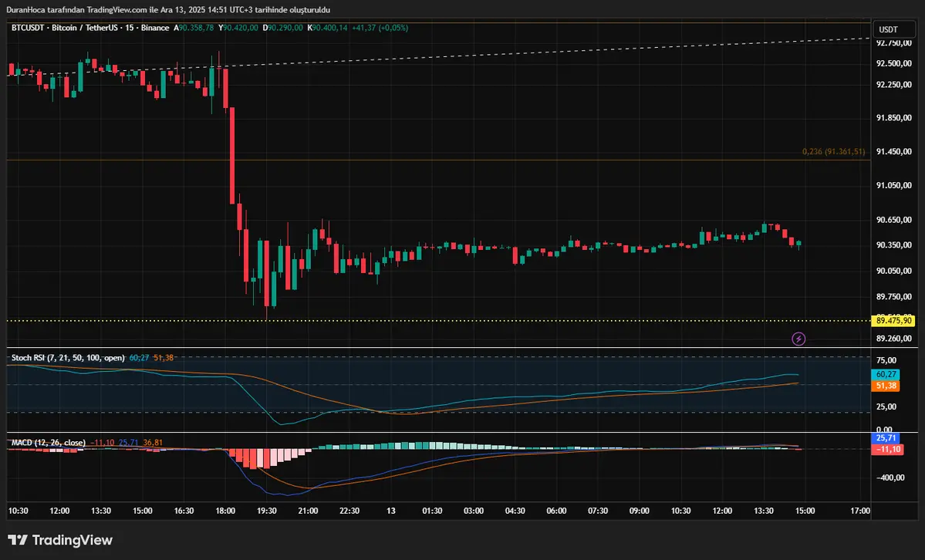Click the K90.400,14 close value

click(x=327, y=28)
